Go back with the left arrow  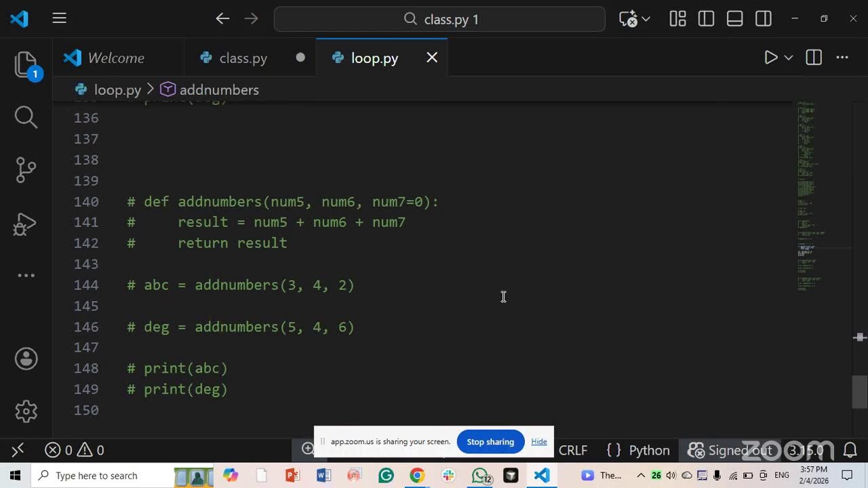point(222,19)
